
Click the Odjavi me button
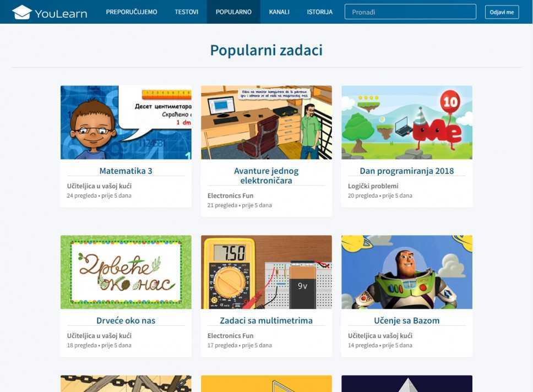[502, 12]
